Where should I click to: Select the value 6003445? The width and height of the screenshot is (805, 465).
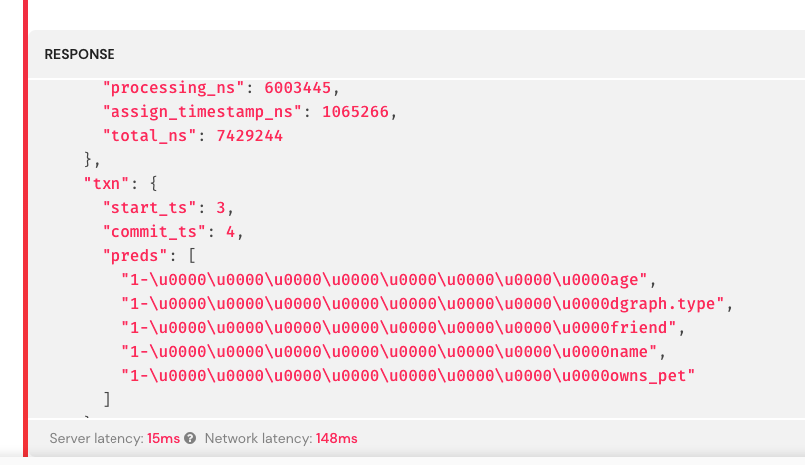[297, 88]
